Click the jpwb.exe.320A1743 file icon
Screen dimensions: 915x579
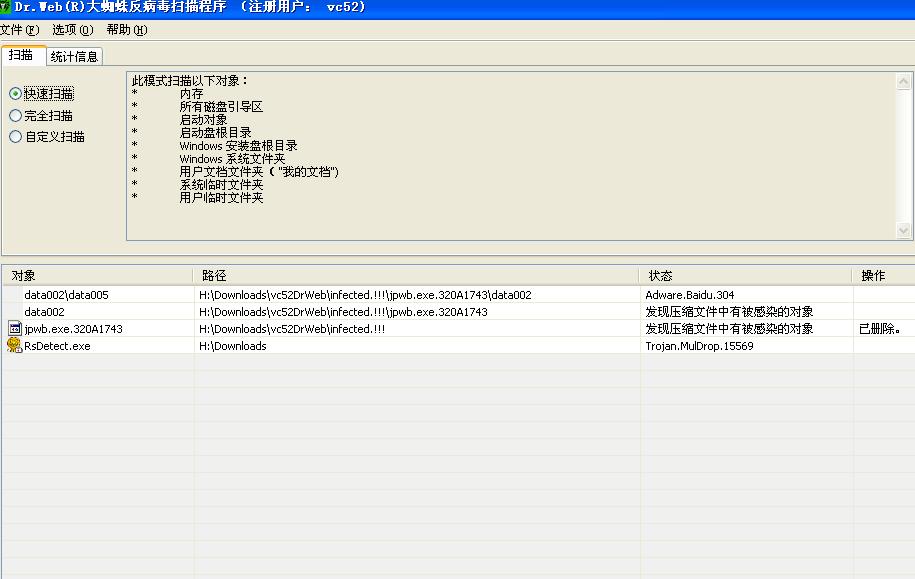[15, 329]
